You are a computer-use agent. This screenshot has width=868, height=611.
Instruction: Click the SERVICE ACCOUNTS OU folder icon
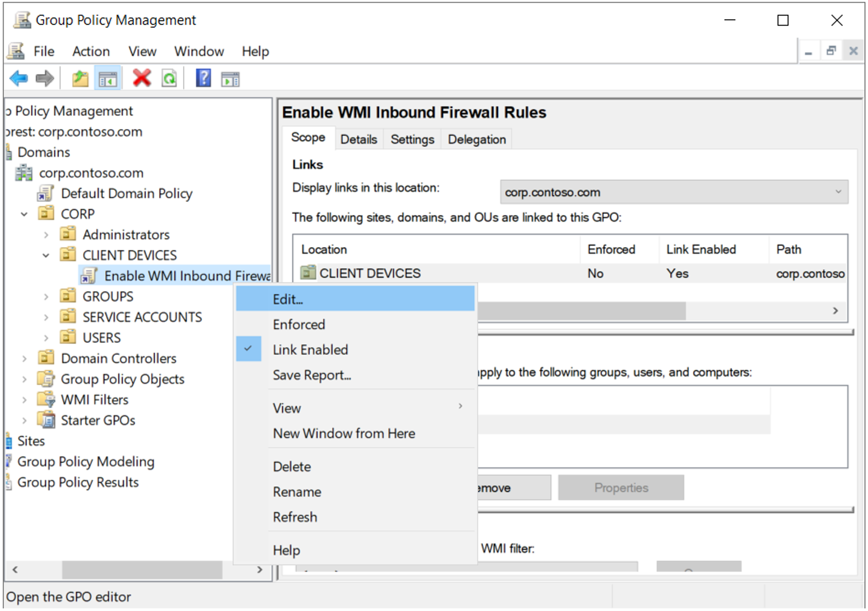pyautogui.click(x=68, y=316)
